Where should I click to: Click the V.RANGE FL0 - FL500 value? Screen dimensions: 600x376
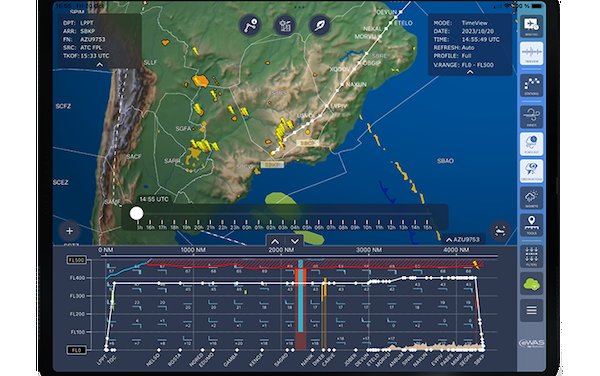pos(478,65)
